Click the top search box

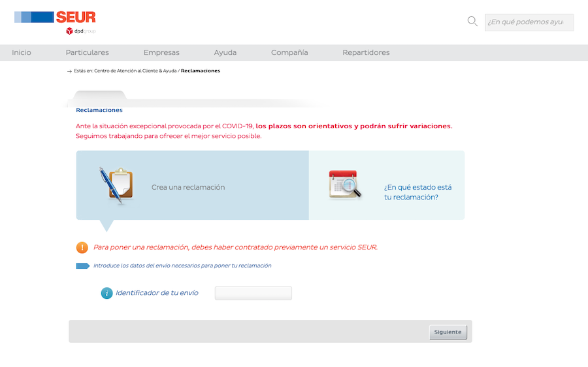(529, 22)
